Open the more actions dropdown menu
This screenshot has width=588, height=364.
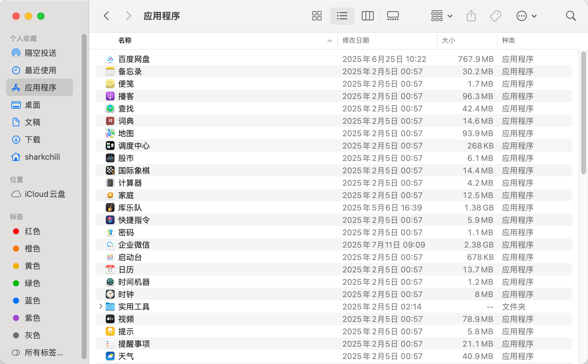(x=526, y=16)
